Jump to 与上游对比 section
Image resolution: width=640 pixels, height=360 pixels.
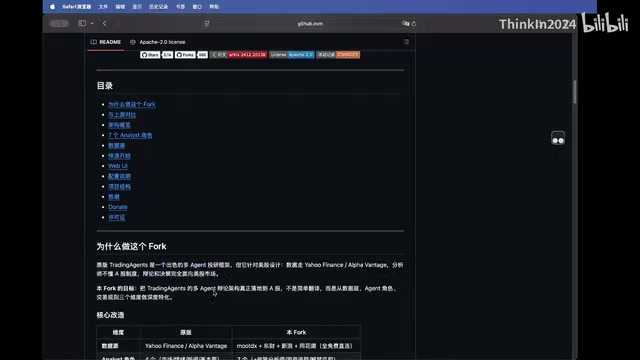point(122,115)
